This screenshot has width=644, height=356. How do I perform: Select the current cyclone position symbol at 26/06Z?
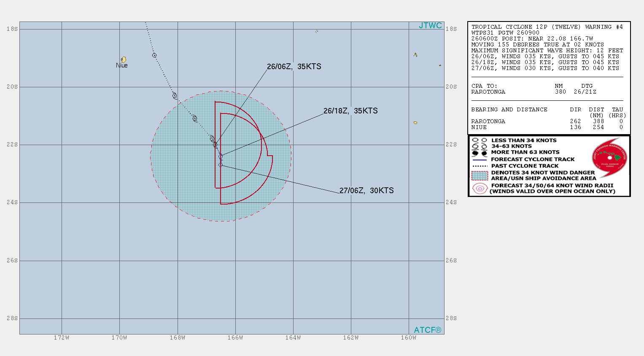pyautogui.click(x=215, y=145)
